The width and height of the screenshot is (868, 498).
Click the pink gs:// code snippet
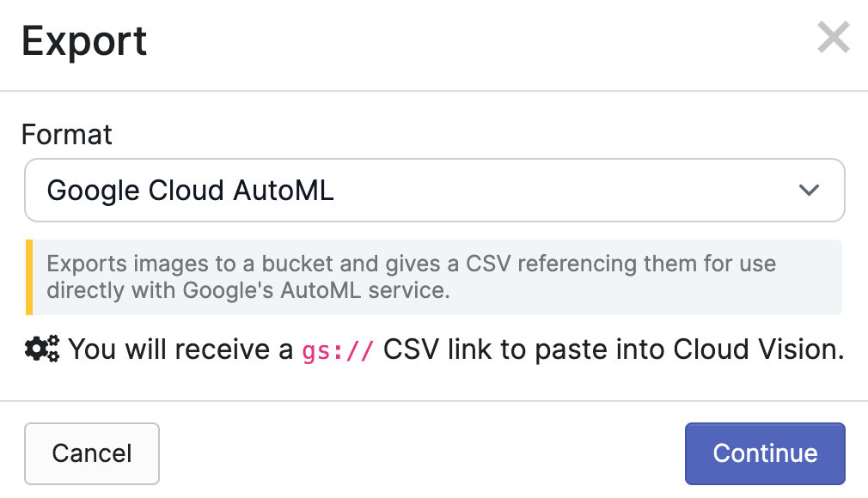[338, 350]
